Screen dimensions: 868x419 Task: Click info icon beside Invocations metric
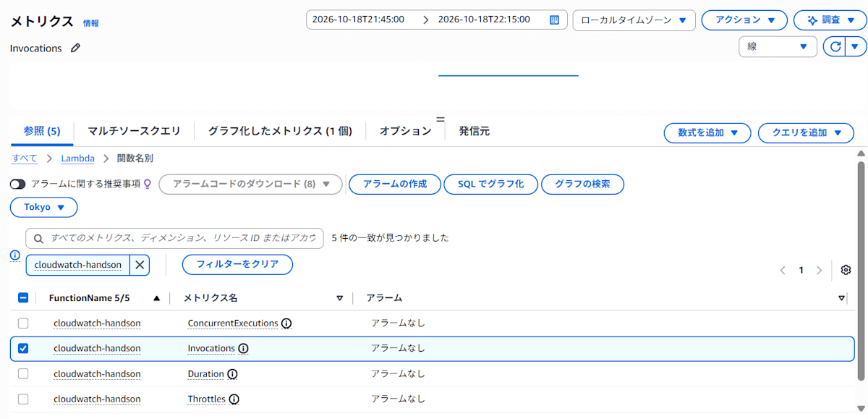[243, 349]
